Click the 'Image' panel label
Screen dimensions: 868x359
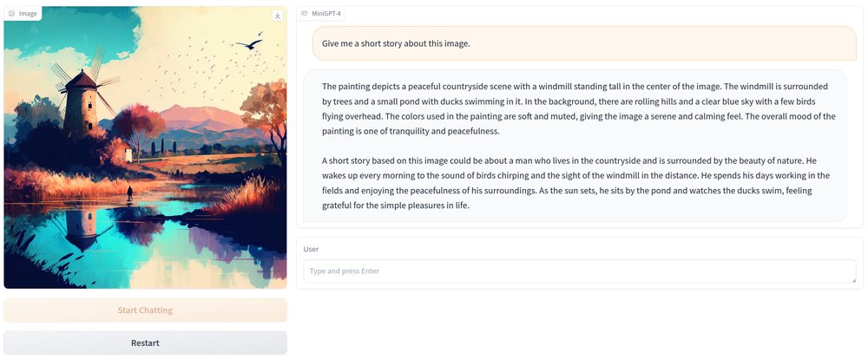coord(28,14)
